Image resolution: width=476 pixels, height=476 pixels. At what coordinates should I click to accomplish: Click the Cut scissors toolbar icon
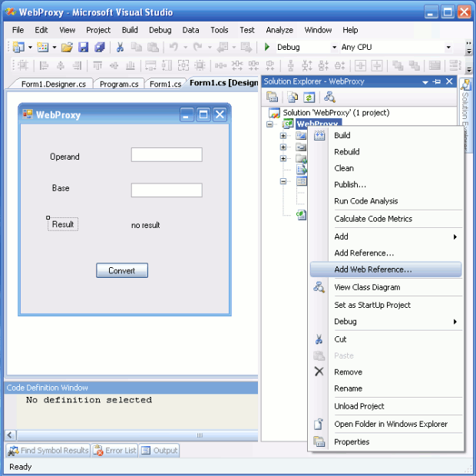pos(121,48)
